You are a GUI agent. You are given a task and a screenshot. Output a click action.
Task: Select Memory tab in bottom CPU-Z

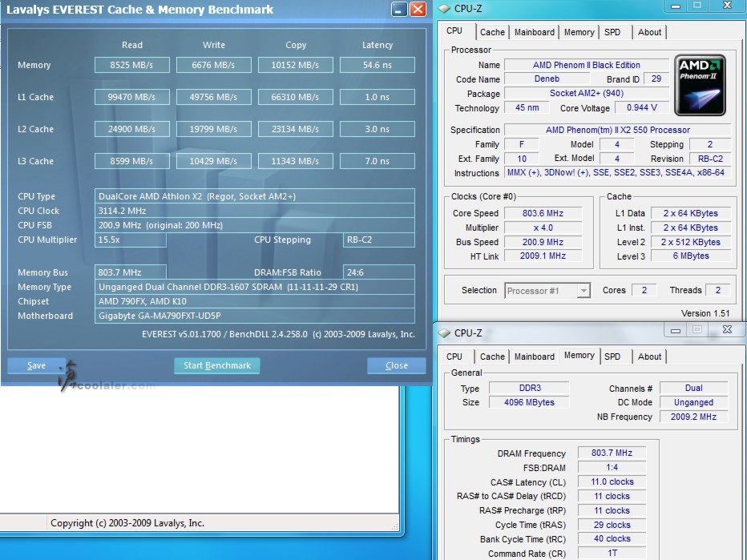point(579,355)
